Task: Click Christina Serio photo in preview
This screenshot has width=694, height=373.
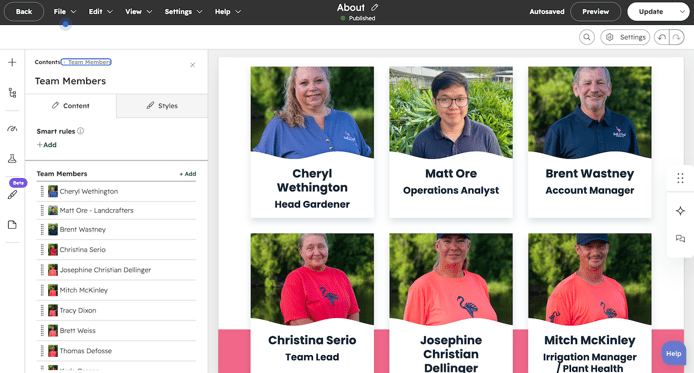Action: tap(312, 279)
